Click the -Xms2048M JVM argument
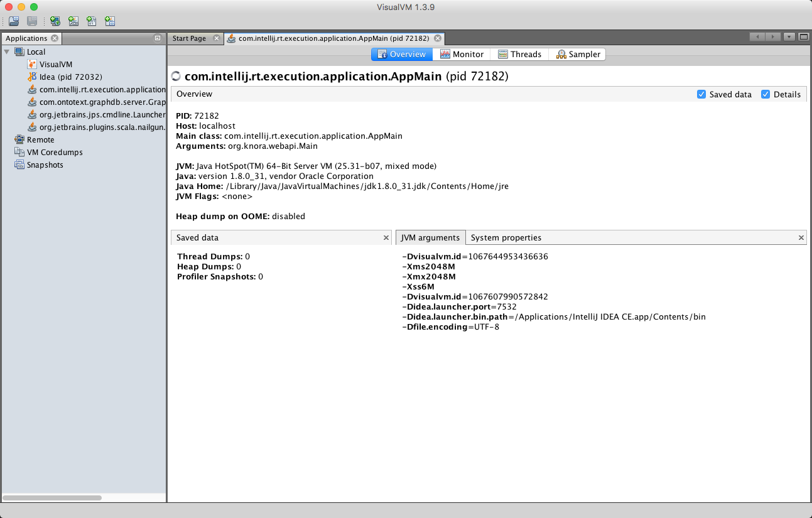Image resolution: width=812 pixels, height=518 pixels. point(429,266)
